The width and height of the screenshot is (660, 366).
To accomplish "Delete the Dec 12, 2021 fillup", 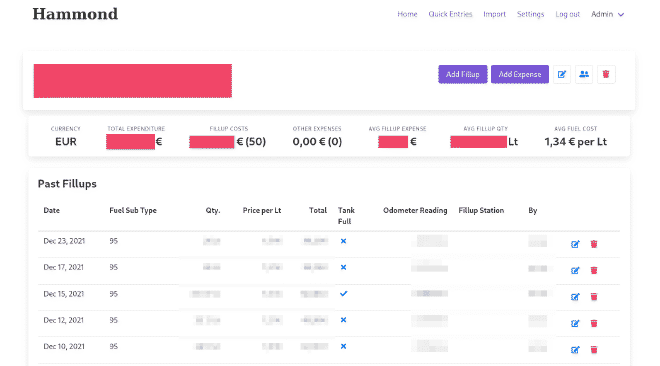I will click(594, 324).
